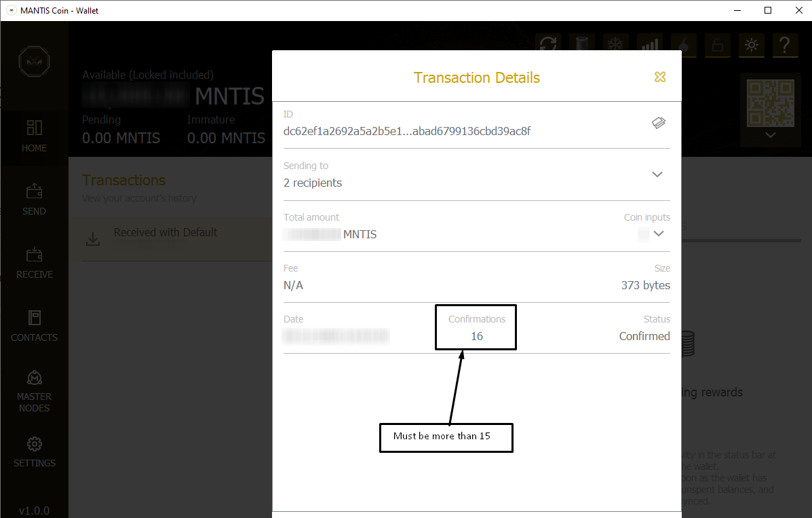Viewport: 812px width, 518px height.
Task: Copy the transaction ID
Action: [658, 123]
